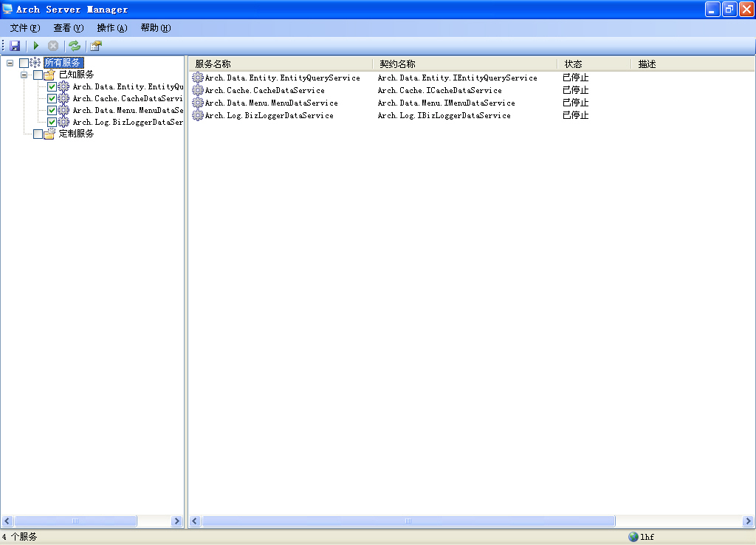Image resolution: width=756 pixels, height=545 pixels.
Task: Click the 定制服务 folder icon in tree
Action: pyautogui.click(x=49, y=134)
